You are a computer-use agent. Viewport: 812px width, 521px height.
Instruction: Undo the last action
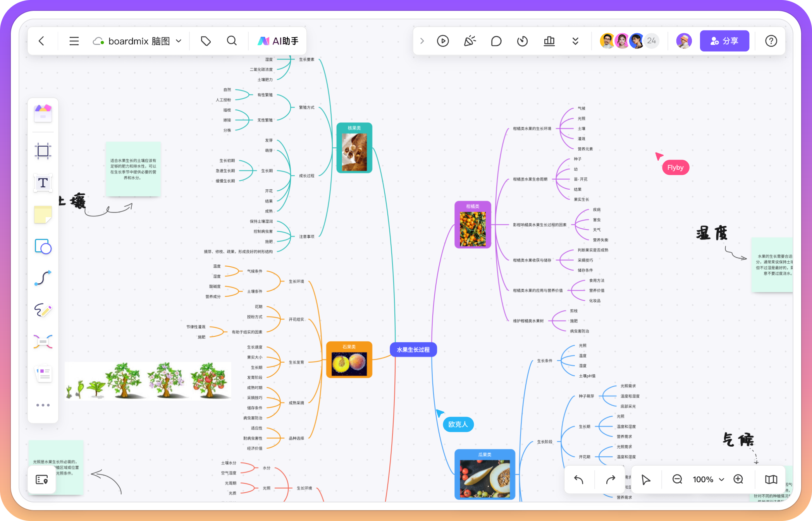tap(579, 480)
